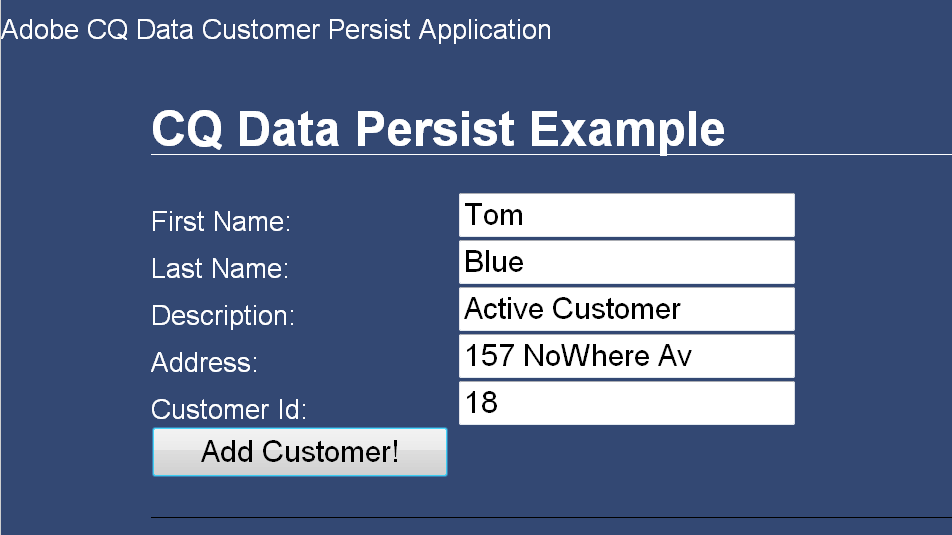Click the word Example in the heading
This screenshot has width=952, height=535.
pyautogui.click(x=627, y=130)
